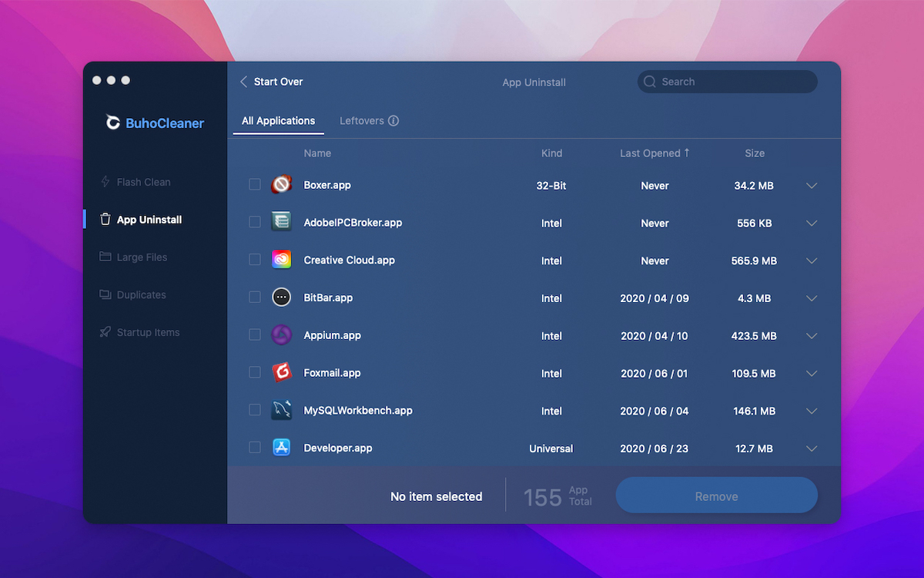Click the Foxmail app icon

point(281,373)
